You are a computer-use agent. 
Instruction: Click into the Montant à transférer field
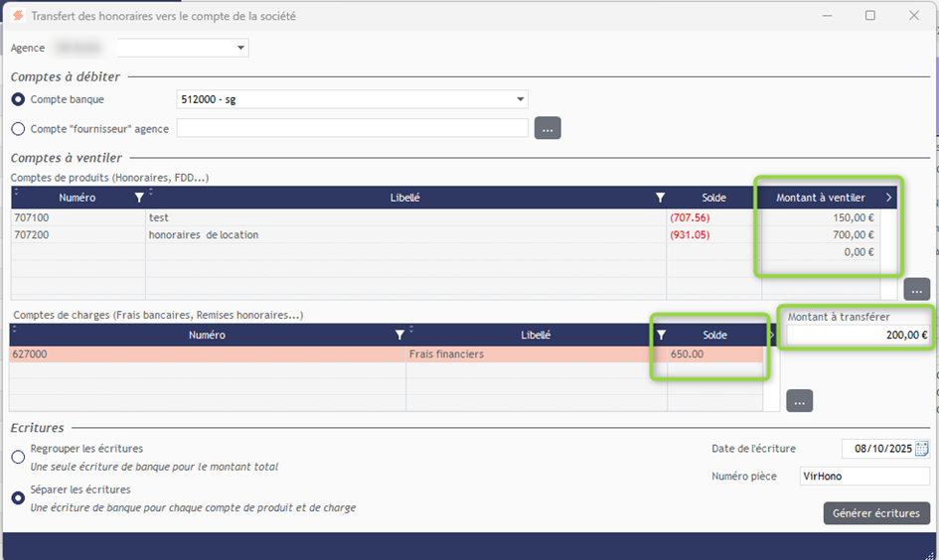pos(858,336)
